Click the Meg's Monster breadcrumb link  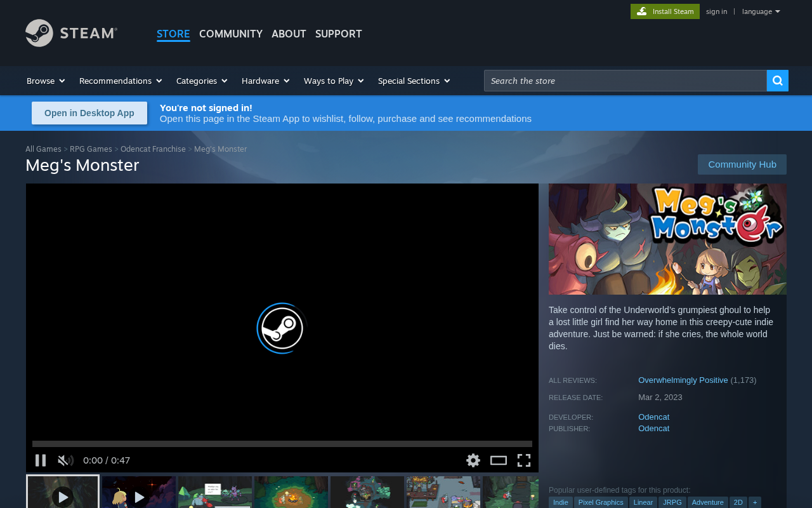coord(220,149)
